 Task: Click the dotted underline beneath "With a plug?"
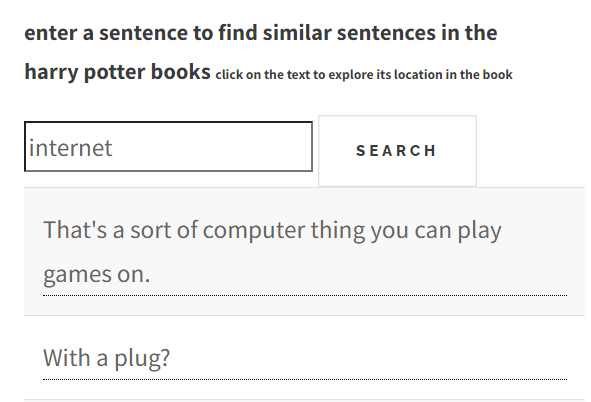(305, 379)
